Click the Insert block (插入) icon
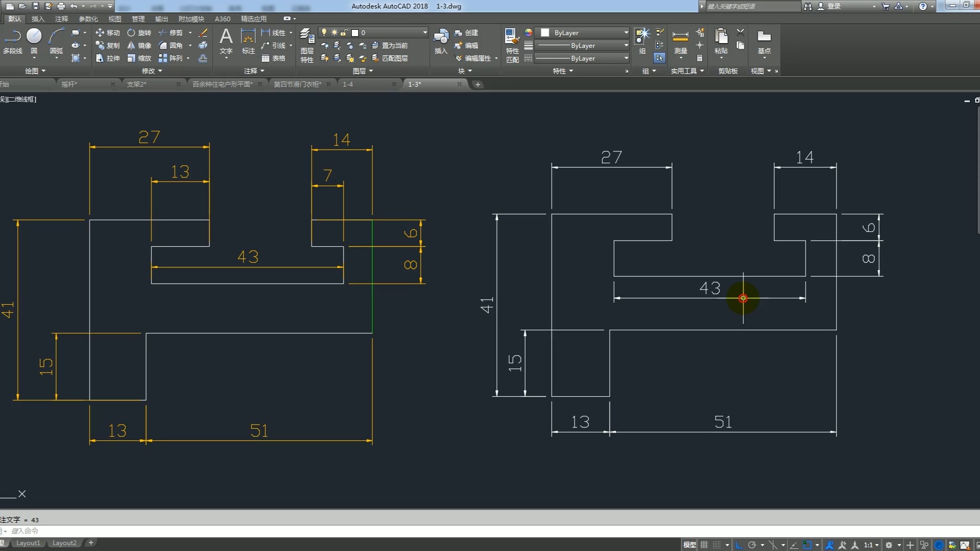The image size is (980, 551). [x=441, y=41]
